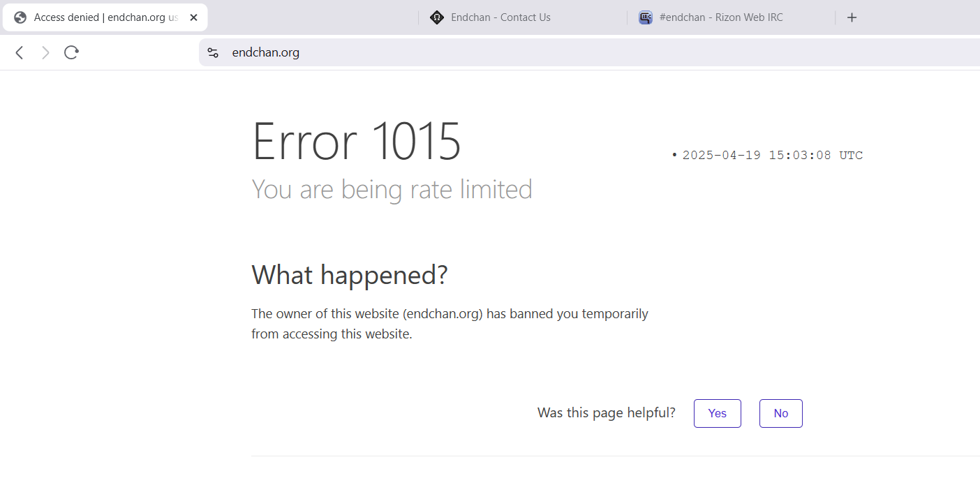980x478 pixels.
Task: Click the paragraph about the temporary ban
Action: coord(450,324)
